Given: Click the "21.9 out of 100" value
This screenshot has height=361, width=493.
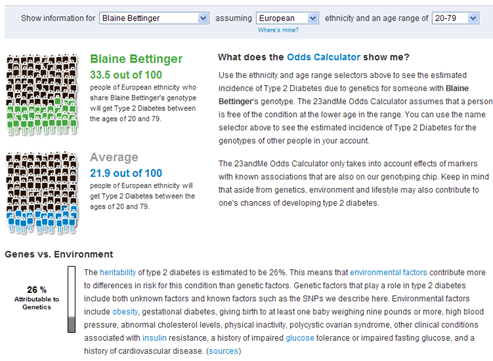Looking at the screenshot, I should click(x=126, y=173).
